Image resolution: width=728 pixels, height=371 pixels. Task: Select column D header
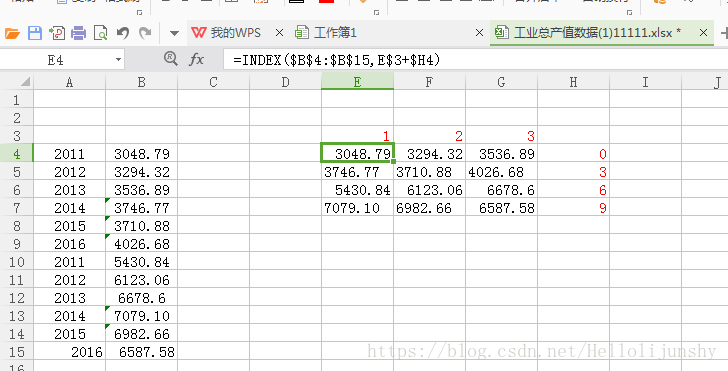(286, 82)
